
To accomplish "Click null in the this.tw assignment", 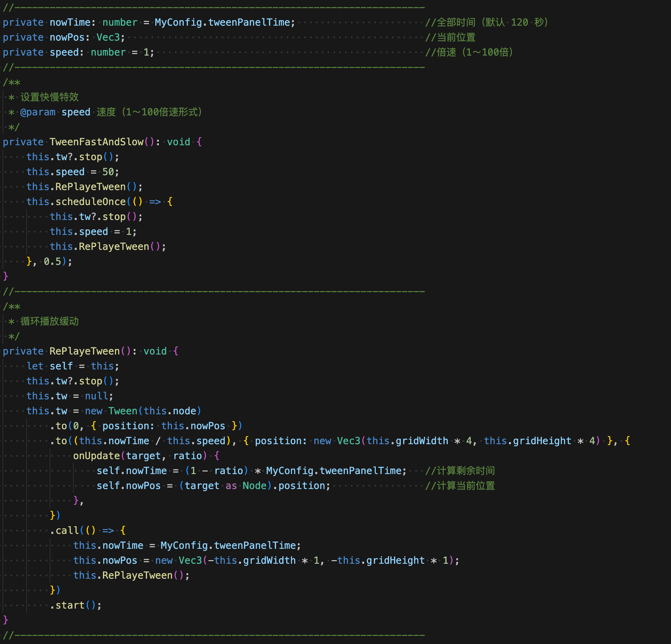I will pyautogui.click(x=96, y=396).
